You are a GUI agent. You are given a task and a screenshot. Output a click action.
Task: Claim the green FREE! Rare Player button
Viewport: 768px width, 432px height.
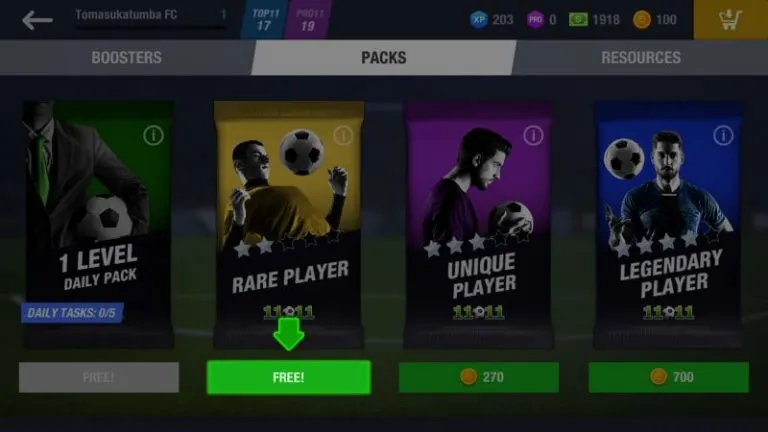[x=288, y=377]
